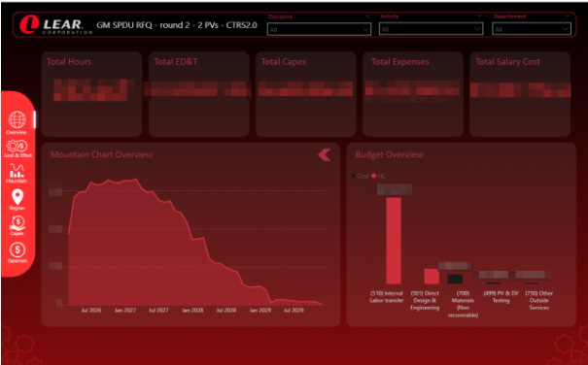The height and width of the screenshot is (365, 588).
Task: Click the back chevron in Mountain Chart Overview
Action: click(325, 154)
